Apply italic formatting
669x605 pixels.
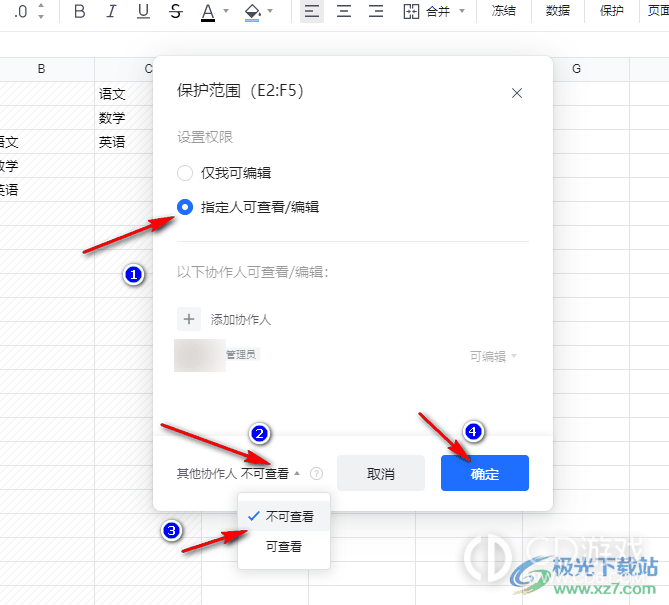coord(111,12)
